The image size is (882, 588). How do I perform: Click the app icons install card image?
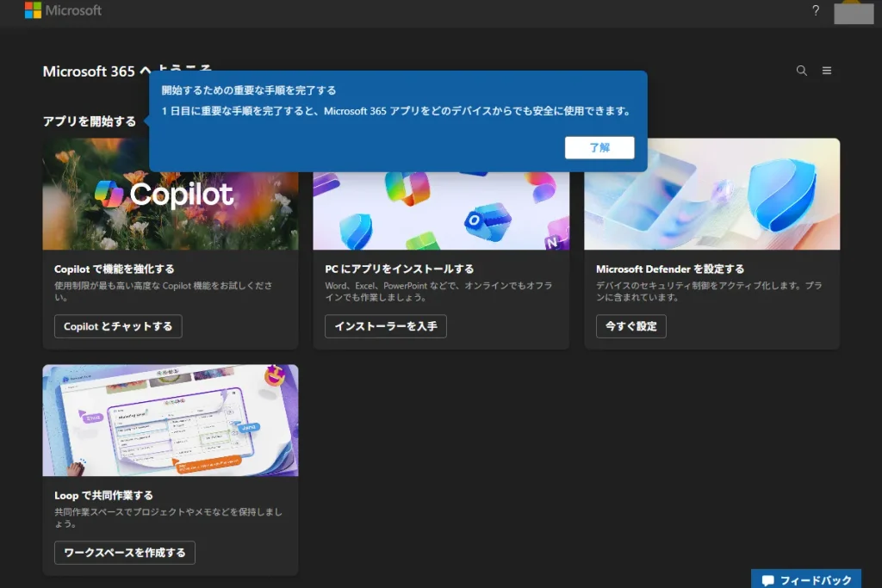click(x=441, y=211)
